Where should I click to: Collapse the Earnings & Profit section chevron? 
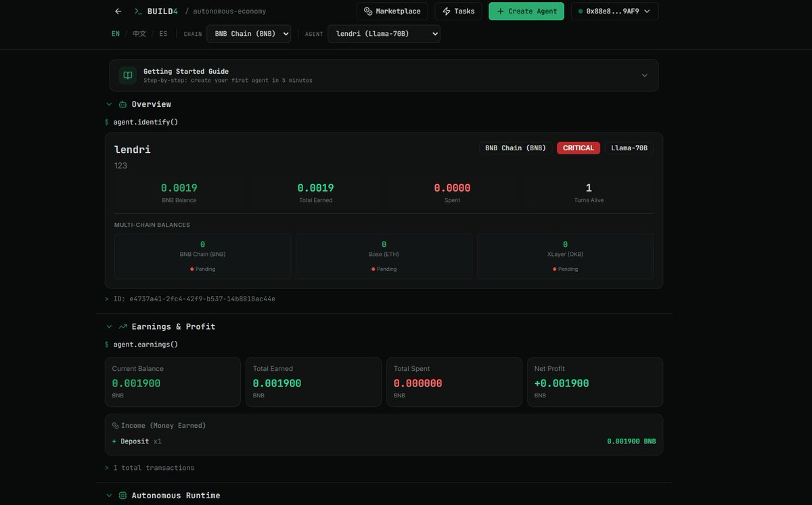click(109, 326)
